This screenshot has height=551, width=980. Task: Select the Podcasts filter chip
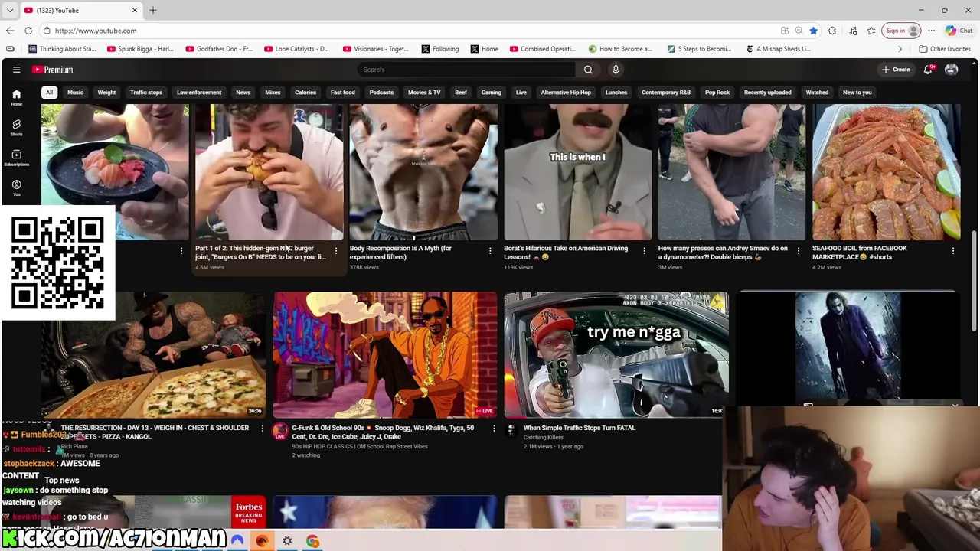pyautogui.click(x=381, y=93)
